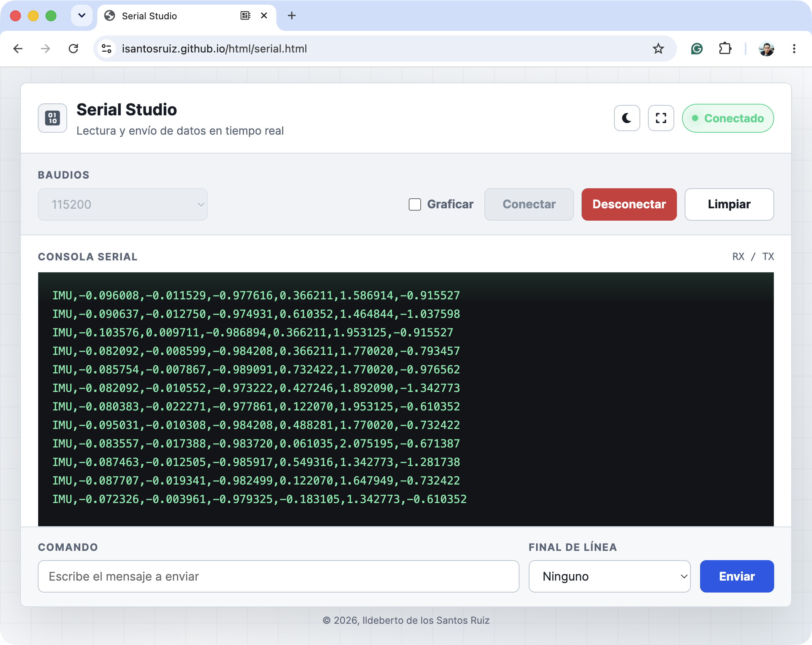Click the address bar URL

coord(215,49)
